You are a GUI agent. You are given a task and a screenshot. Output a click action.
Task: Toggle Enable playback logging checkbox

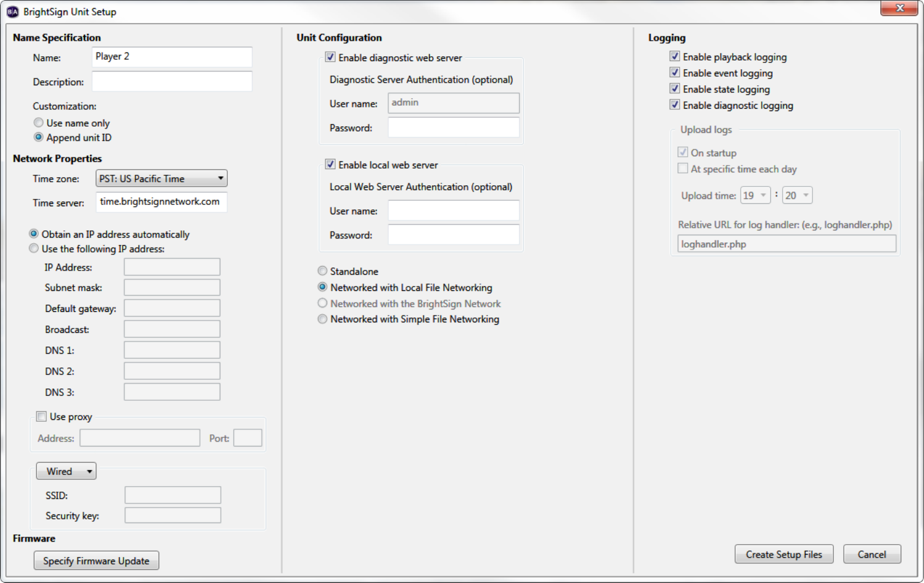[675, 57]
